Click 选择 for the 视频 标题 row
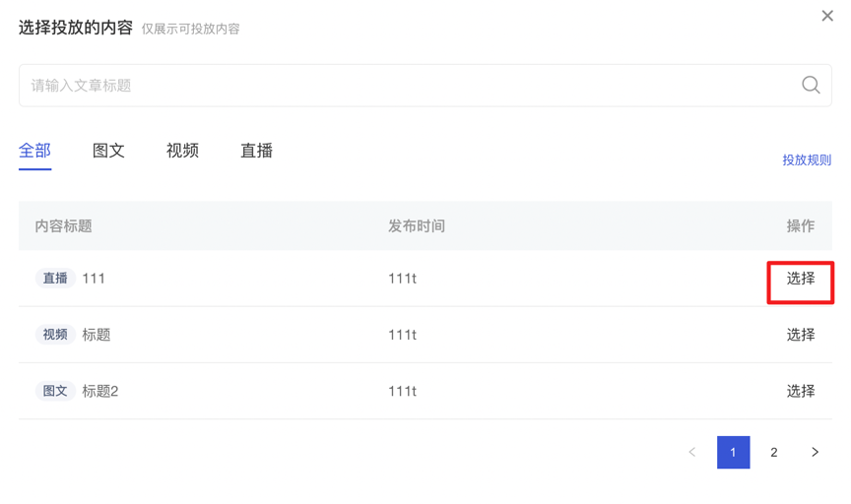 801,335
